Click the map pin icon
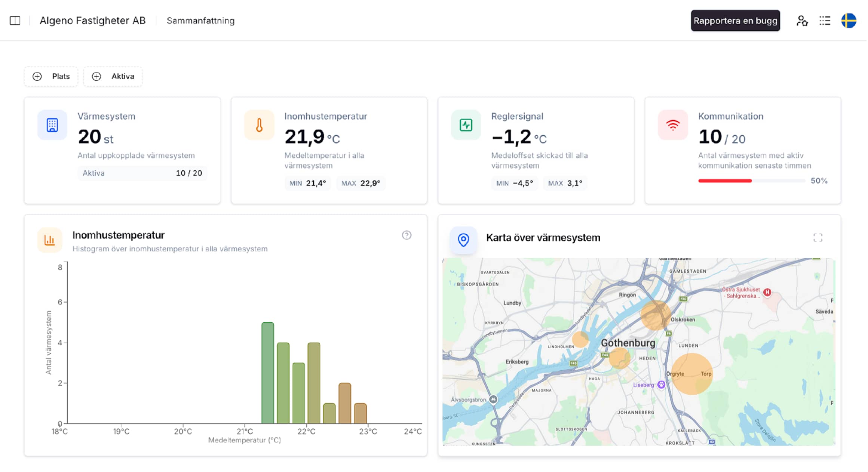The width and height of the screenshot is (868, 472). click(x=463, y=240)
